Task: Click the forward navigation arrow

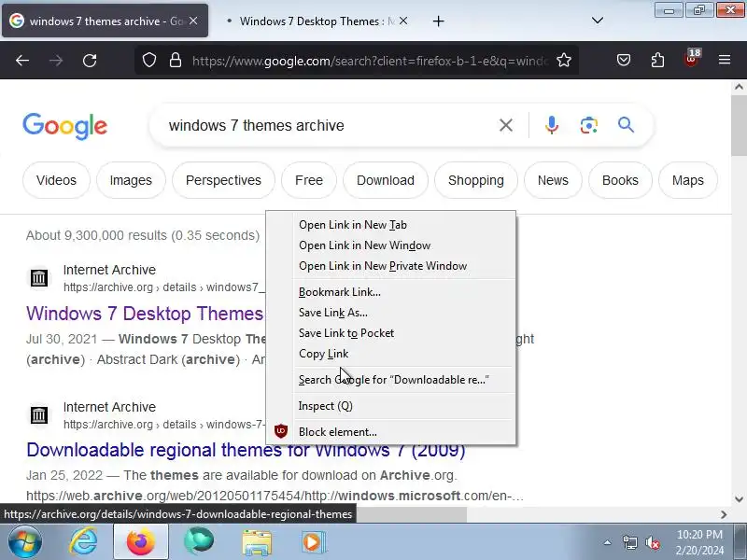Action: (x=56, y=61)
